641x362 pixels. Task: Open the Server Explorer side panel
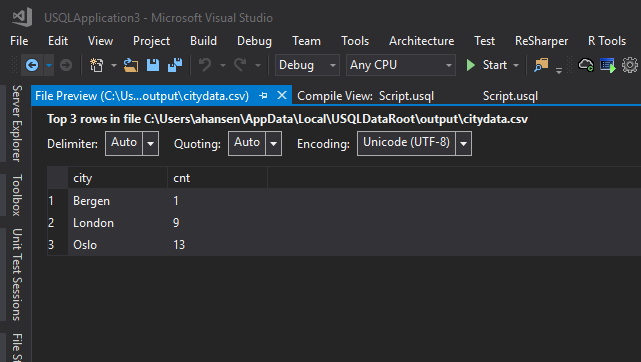[x=16, y=123]
